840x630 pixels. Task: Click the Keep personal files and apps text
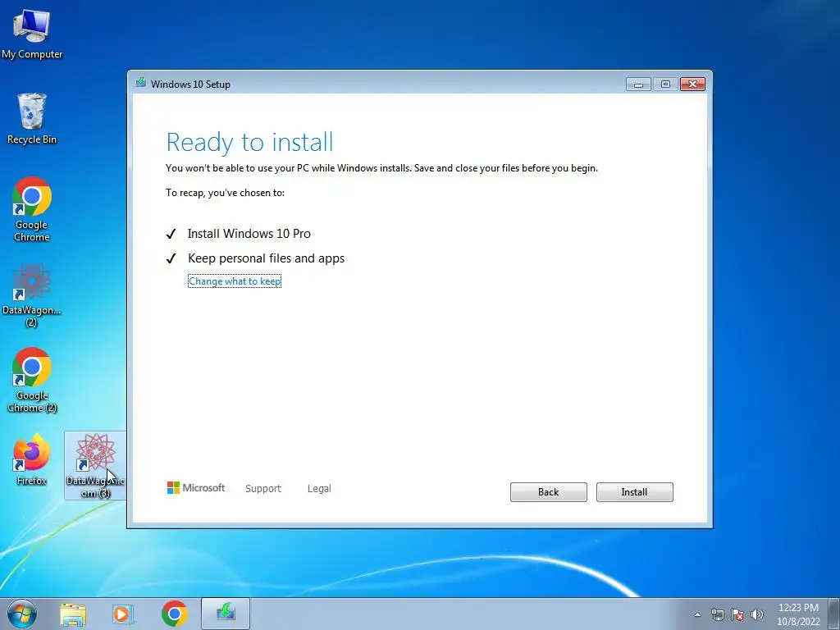click(x=267, y=258)
